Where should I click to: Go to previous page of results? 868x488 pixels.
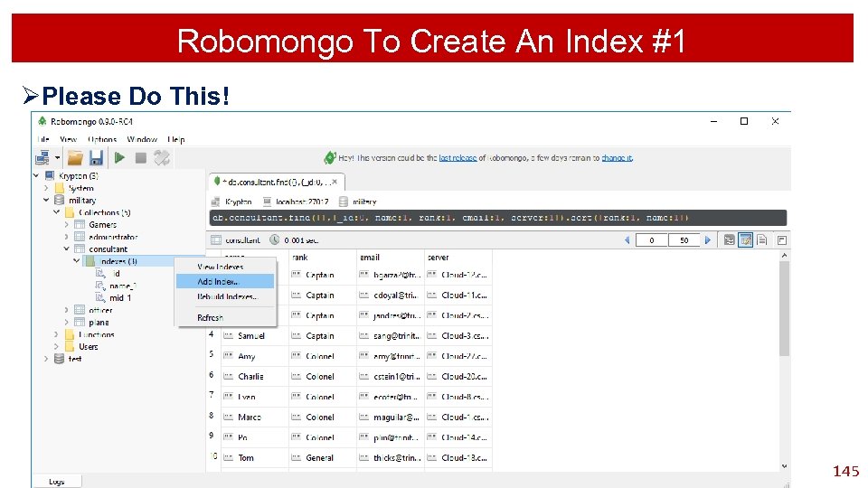(627, 240)
